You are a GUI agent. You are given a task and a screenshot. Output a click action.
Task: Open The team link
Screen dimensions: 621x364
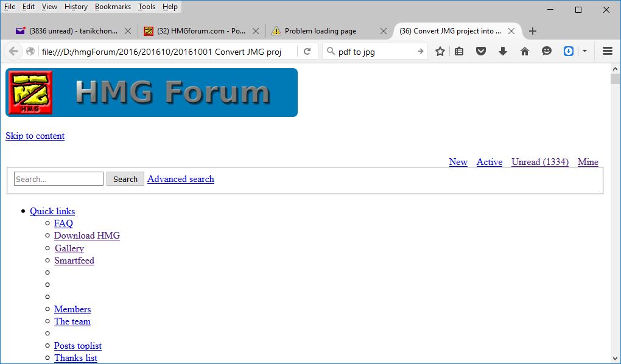pyautogui.click(x=72, y=321)
